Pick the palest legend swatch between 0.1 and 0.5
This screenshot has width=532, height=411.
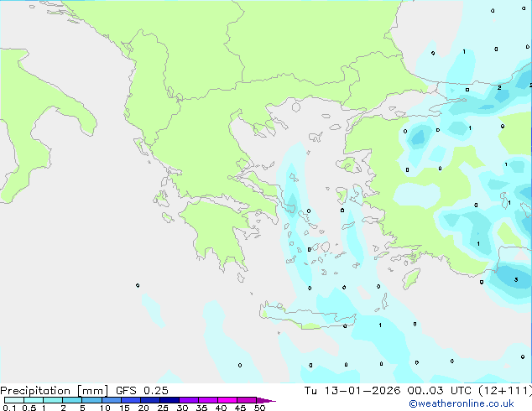tap(14, 400)
